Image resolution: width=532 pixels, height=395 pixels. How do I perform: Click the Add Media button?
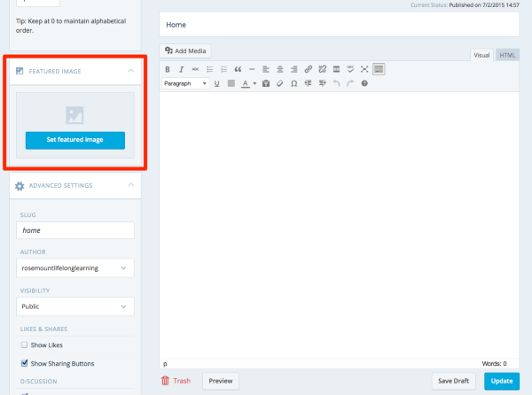tap(185, 50)
